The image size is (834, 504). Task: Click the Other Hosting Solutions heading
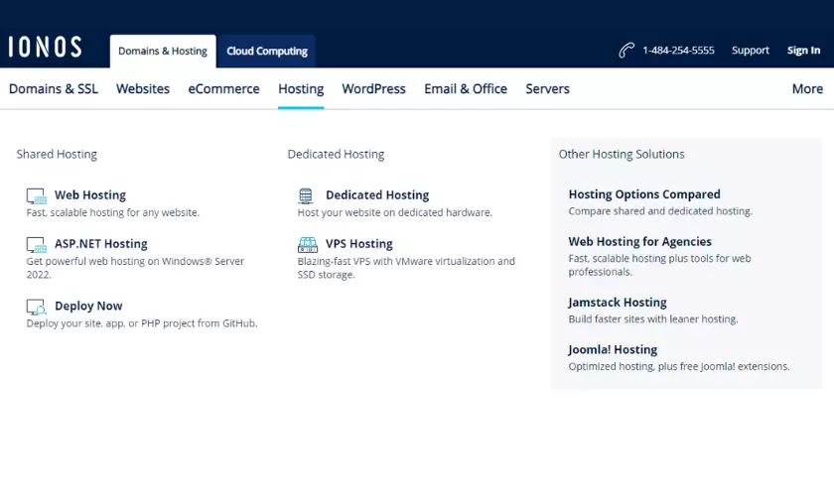coord(622,154)
